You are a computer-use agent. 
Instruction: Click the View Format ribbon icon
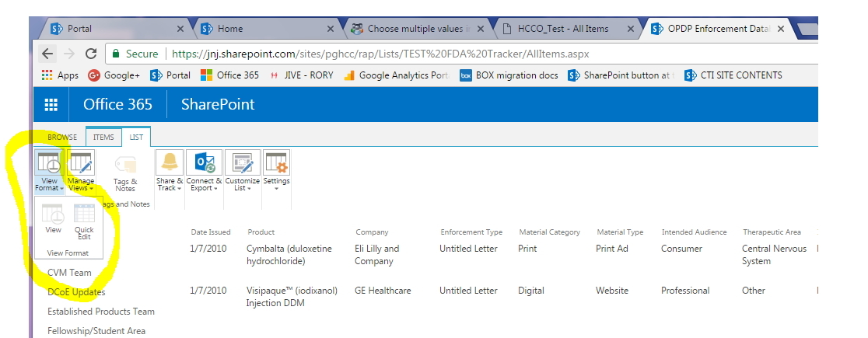pos(49,166)
